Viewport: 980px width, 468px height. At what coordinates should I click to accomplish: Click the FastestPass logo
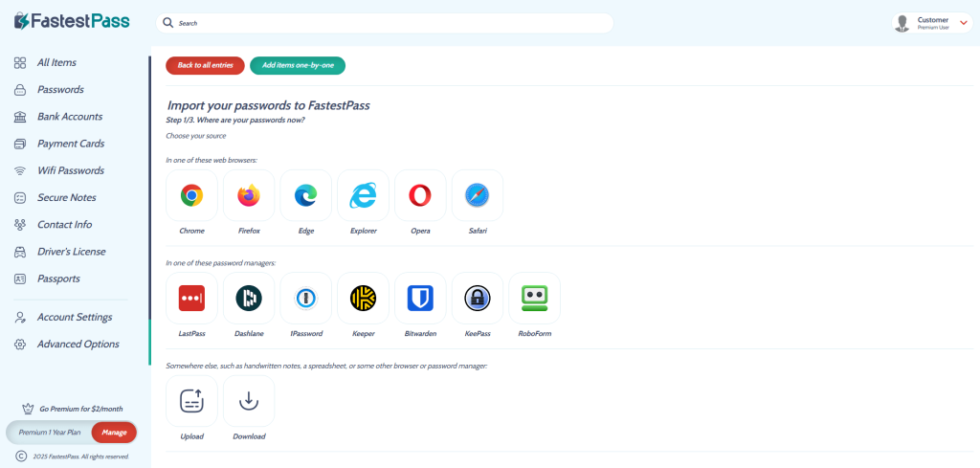pyautogui.click(x=72, y=21)
